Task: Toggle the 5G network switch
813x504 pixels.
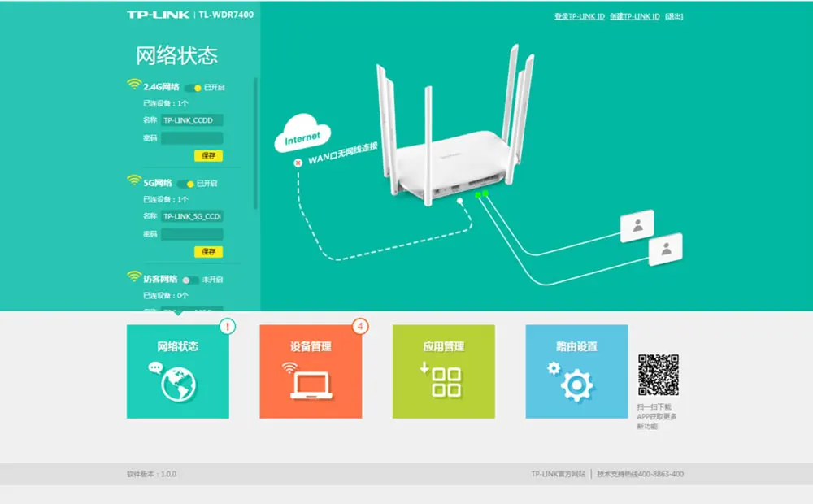Action: [x=186, y=184]
